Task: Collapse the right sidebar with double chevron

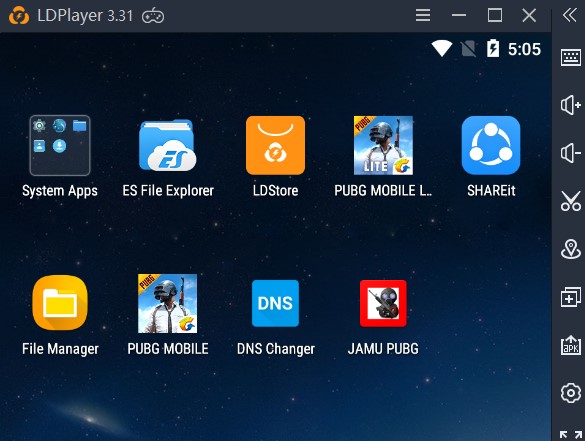Action: pos(570,15)
